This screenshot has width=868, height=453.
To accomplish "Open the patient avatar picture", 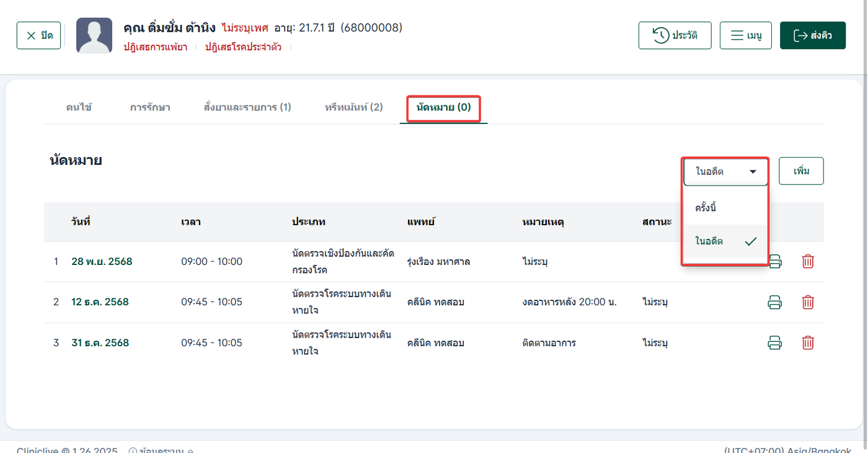I will [x=94, y=35].
